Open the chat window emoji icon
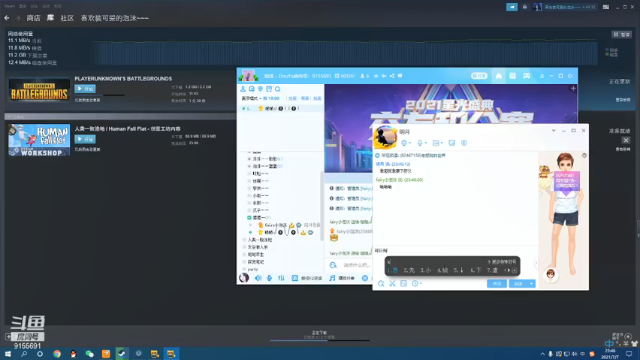 pyautogui.click(x=381, y=283)
